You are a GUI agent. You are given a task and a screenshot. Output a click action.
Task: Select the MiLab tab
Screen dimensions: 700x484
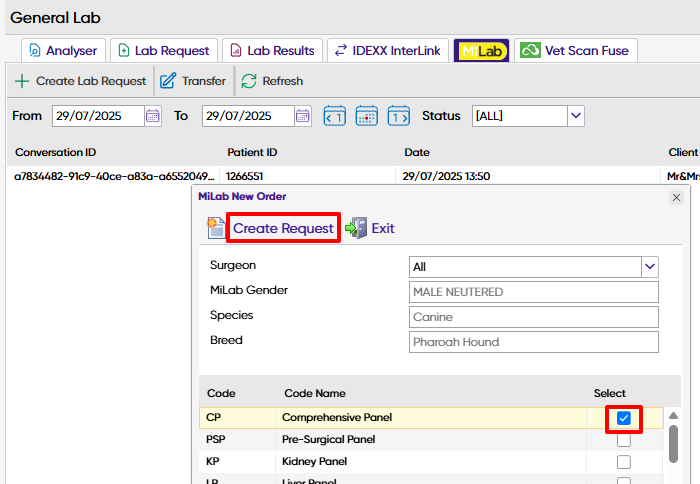coord(481,50)
